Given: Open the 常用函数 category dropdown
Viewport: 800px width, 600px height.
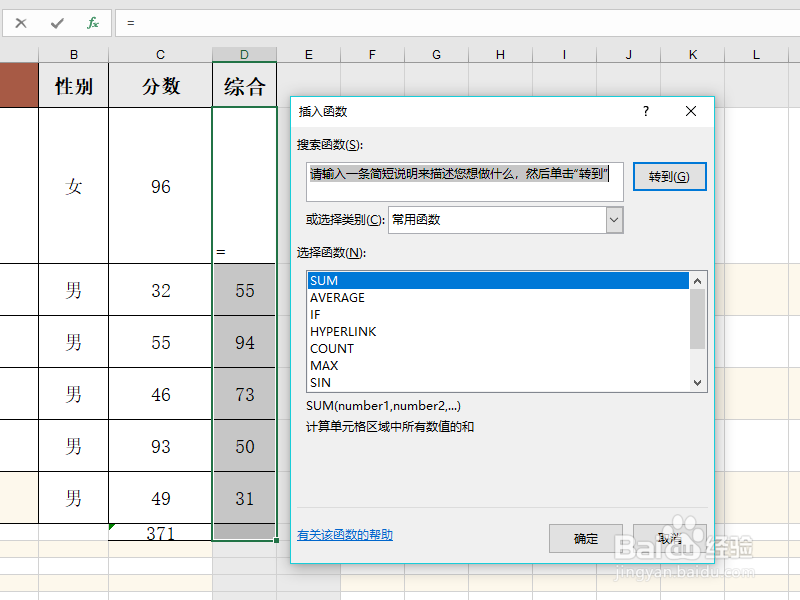Looking at the screenshot, I should [x=612, y=219].
